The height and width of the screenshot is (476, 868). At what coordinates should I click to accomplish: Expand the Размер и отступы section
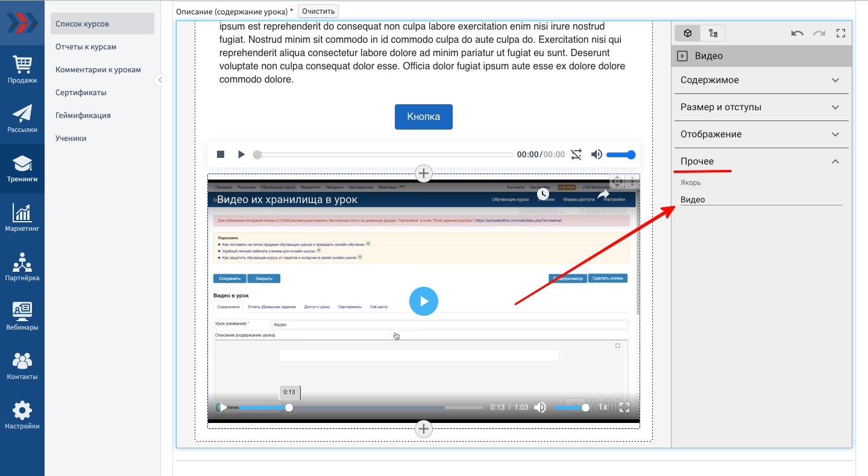761,107
